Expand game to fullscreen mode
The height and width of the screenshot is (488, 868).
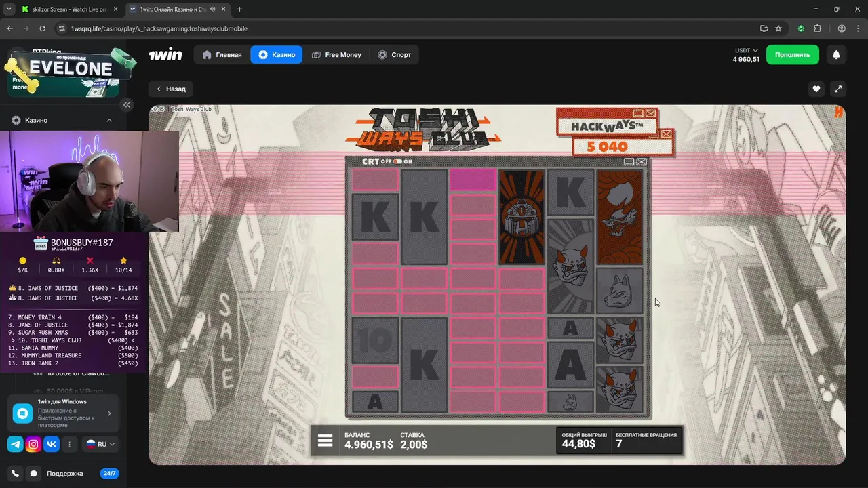point(837,89)
